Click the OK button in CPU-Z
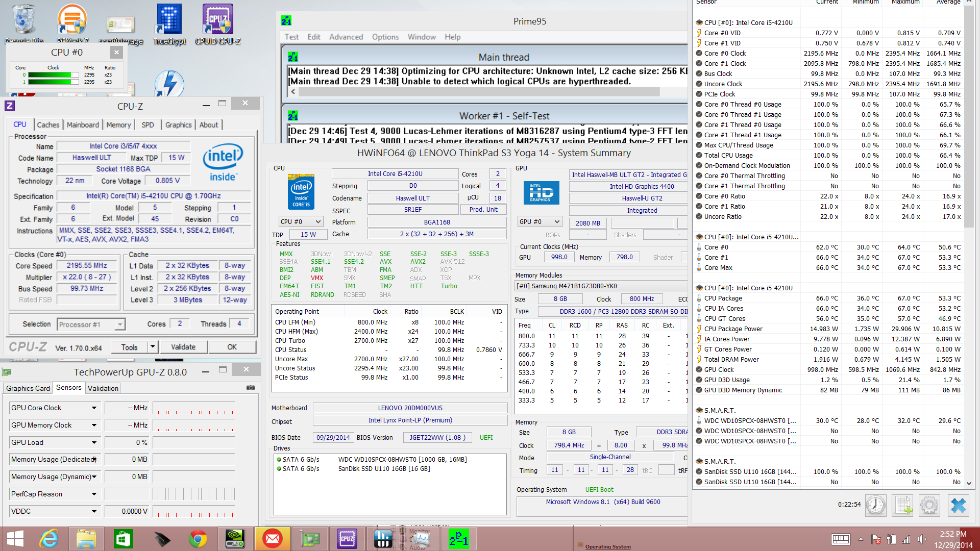 point(232,347)
